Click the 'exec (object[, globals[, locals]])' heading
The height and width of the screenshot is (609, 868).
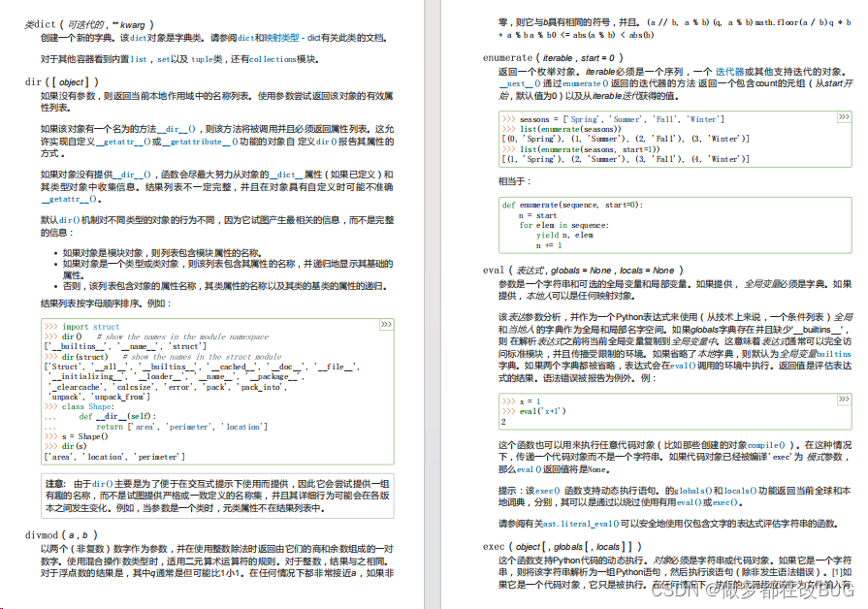click(562, 546)
